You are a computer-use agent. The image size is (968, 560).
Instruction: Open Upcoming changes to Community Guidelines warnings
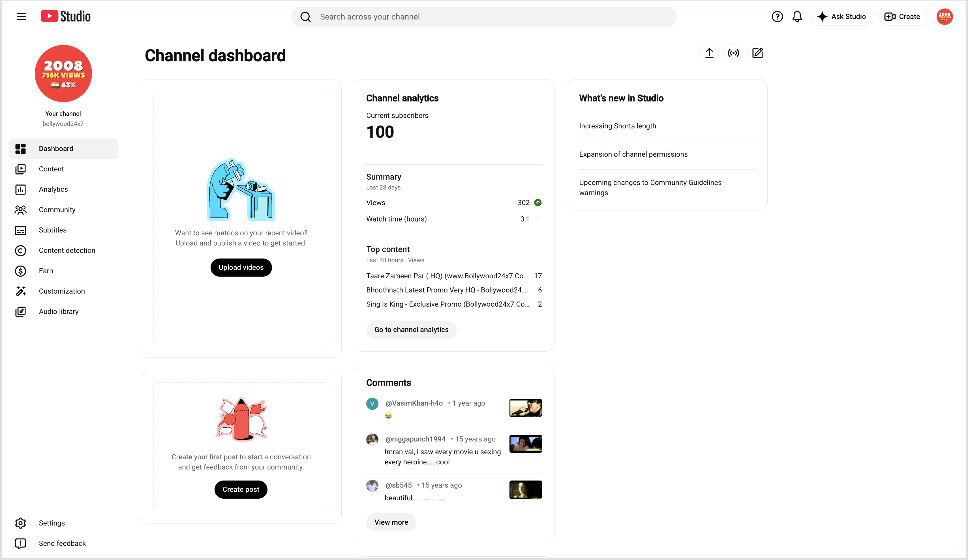[x=650, y=188]
